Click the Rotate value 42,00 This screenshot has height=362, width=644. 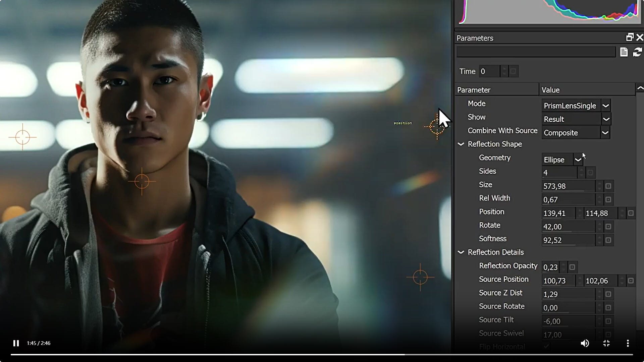(569, 227)
